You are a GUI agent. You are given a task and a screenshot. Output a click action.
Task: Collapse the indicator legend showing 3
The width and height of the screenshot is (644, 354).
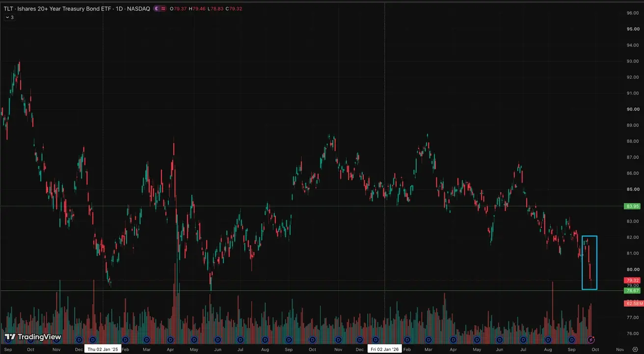pyautogui.click(x=9, y=17)
